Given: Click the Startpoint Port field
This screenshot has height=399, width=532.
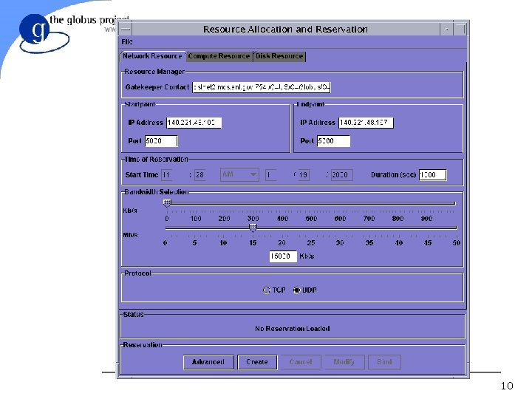Looking at the screenshot, I should [x=161, y=141].
